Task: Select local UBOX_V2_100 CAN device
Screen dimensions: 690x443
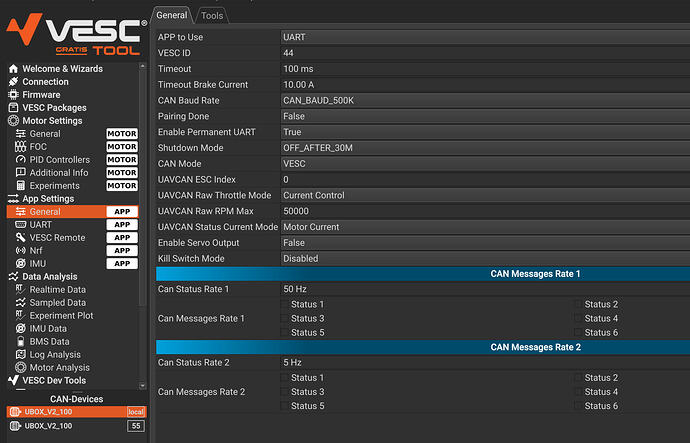Action: [77, 412]
